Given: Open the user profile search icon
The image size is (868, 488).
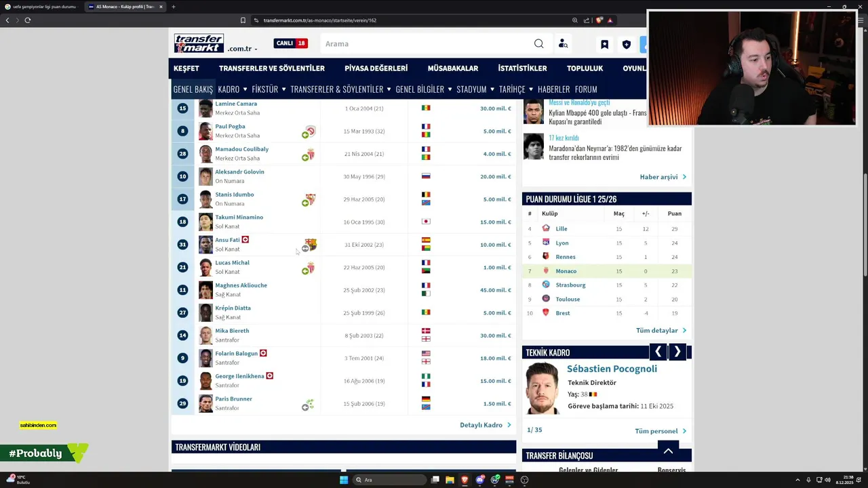Looking at the screenshot, I should (563, 44).
